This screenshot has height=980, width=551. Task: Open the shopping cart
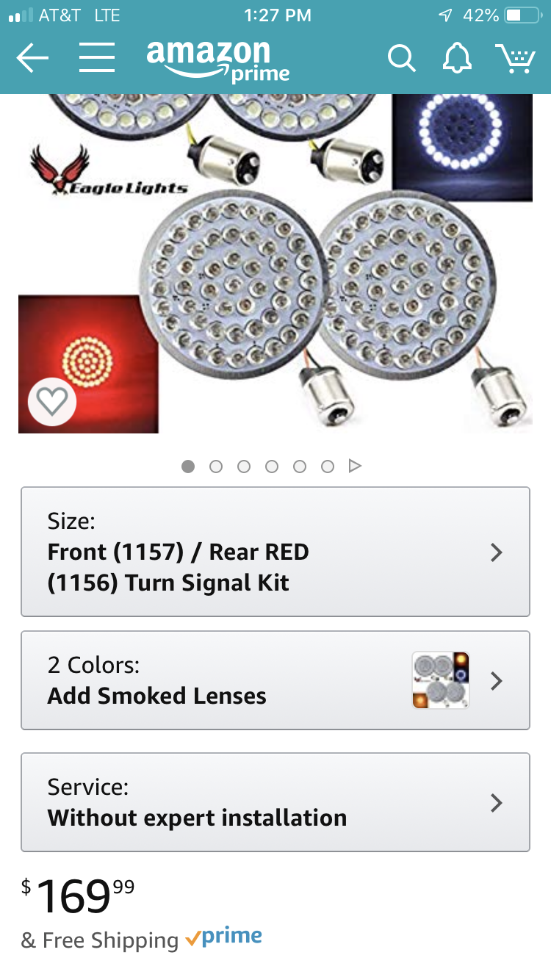(x=515, y=58)
